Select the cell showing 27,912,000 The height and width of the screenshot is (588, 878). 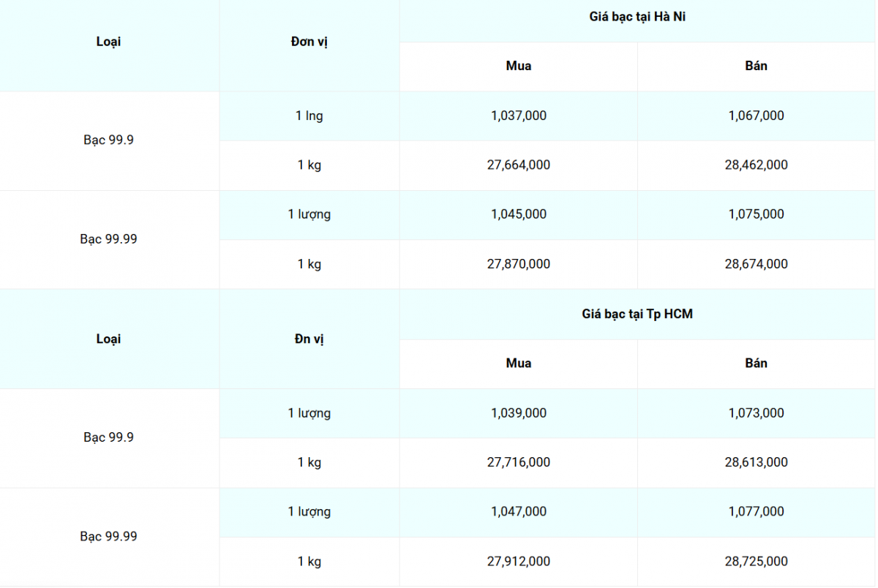(519, 562)
